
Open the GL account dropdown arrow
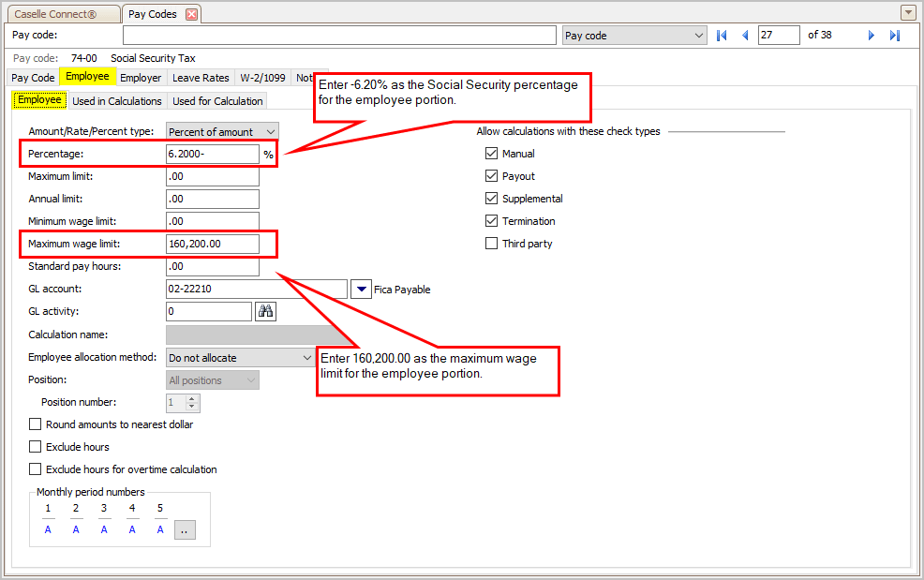(x=361, y=290)
